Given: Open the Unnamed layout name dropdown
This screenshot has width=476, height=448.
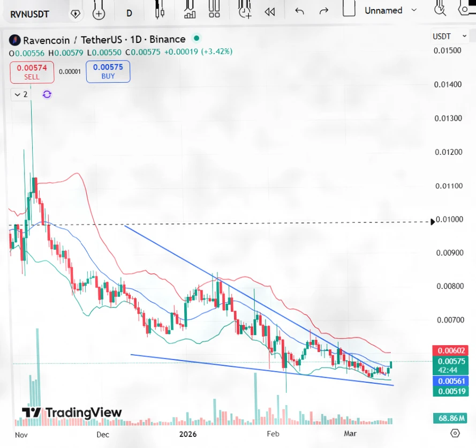Looking at the screenshot, I should pos(391,10).
